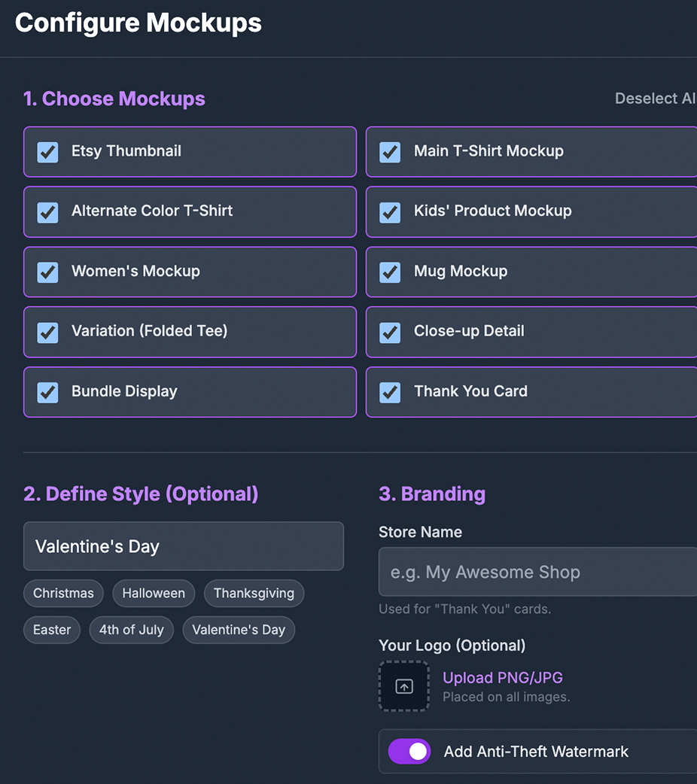Deselect Alternate Color T-Shirt mockup
Image resolution: width=697 pixels, height=784 pixels.
pos(48,211)
